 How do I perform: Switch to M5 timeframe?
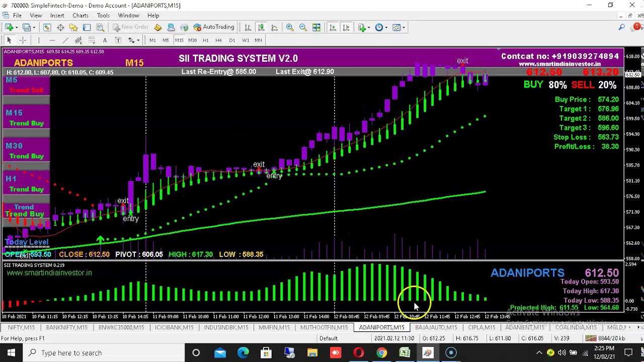coord(166,40)
